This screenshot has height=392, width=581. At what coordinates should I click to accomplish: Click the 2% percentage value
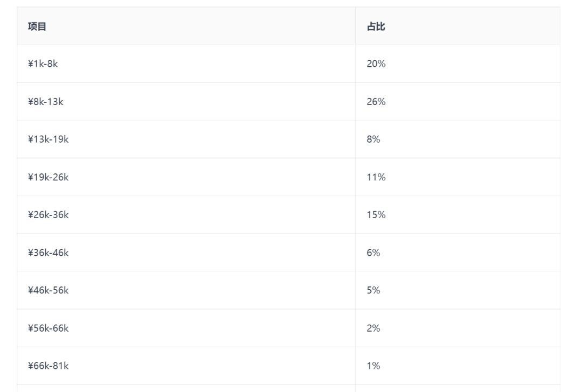pyautogui.click(x=373, y=328)
